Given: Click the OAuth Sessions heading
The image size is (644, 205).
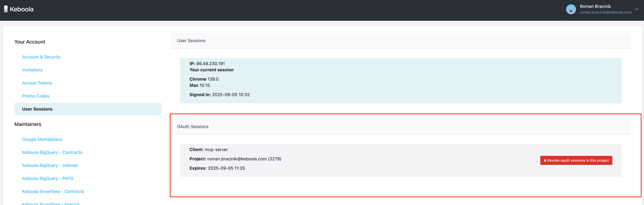Looking at the screenshot, I should coord(193,127).
